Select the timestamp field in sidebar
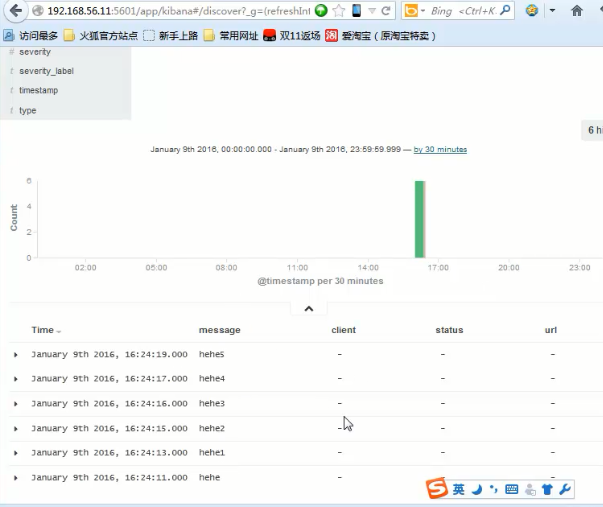603x507 pixels. (38, 91)
